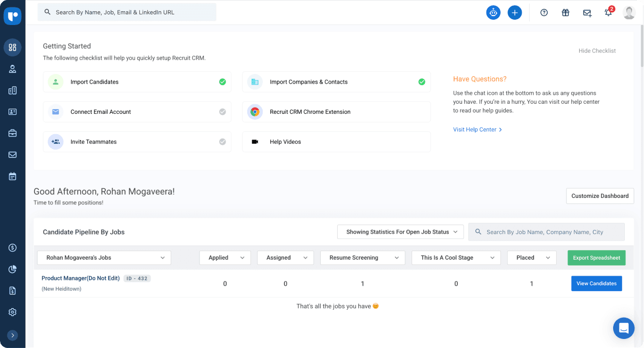Click the View Candidates button
Viewport: 644px width, 348px height.
click(596, 284)
